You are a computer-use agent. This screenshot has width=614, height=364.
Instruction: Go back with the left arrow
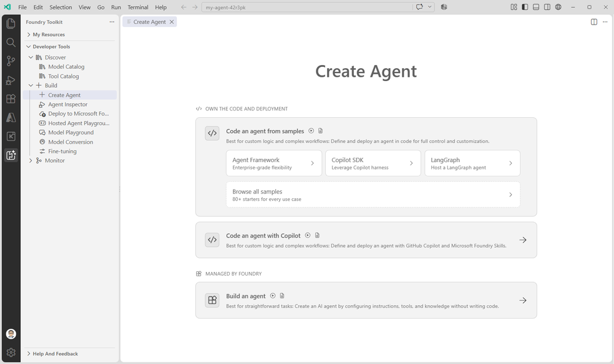tap(184, 7)
